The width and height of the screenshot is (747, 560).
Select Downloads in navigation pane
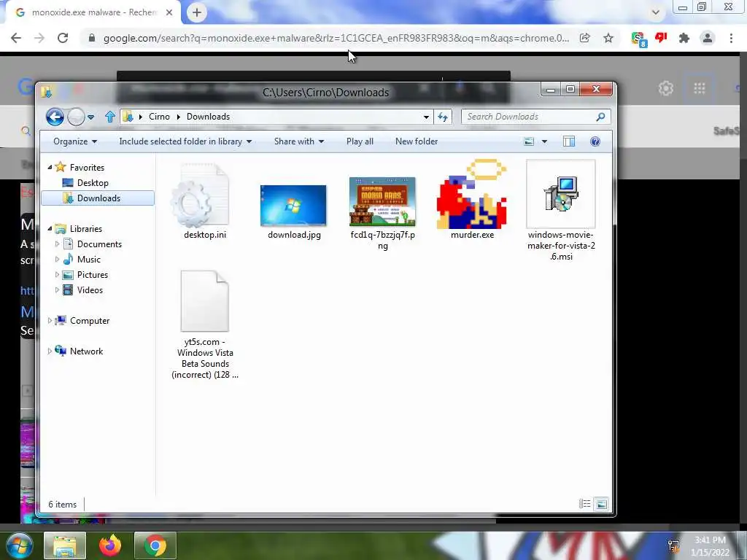tap(98, 198)
